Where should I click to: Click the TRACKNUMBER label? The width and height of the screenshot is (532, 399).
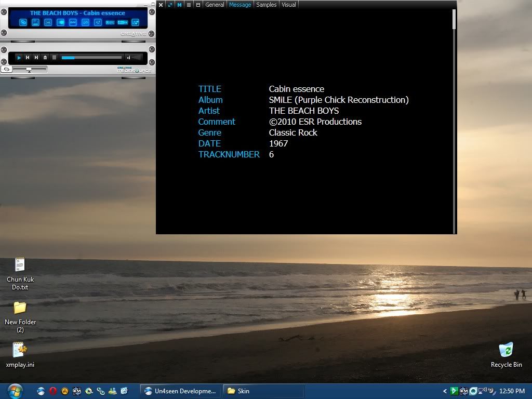[x=229, y=154]
